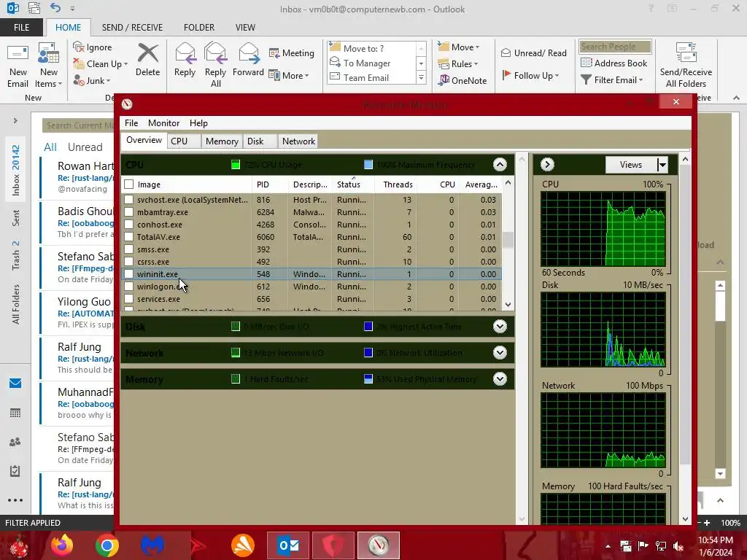Open the FILE tab in Outlook
Image resolution: width=747 pixels, height=560 pixels.
click(21, 28)
